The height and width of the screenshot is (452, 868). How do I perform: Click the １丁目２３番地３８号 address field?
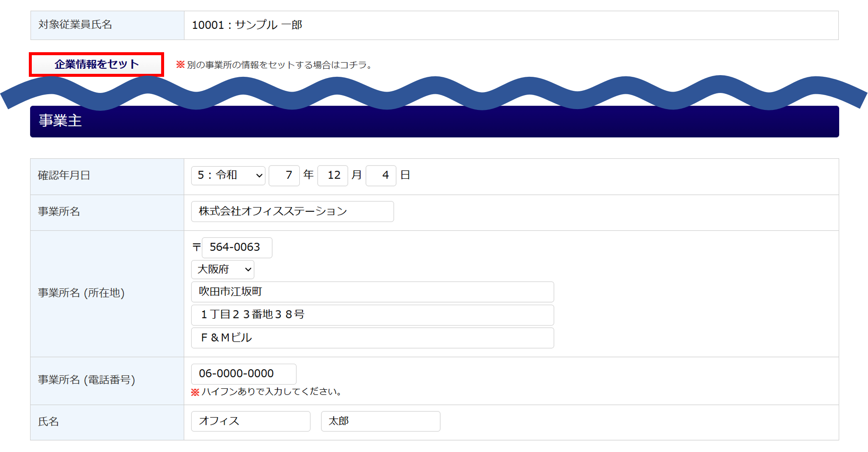[372, 315]
